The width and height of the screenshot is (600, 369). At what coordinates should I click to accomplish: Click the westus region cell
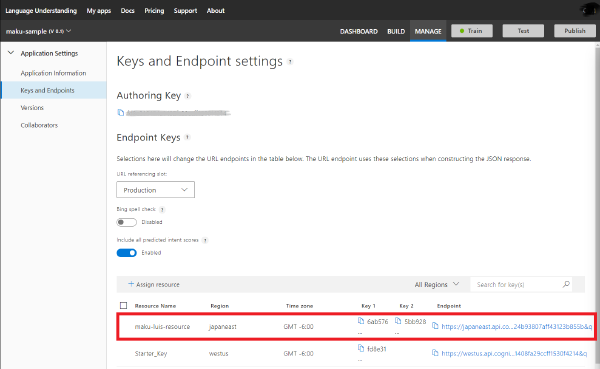click(218, 353)
